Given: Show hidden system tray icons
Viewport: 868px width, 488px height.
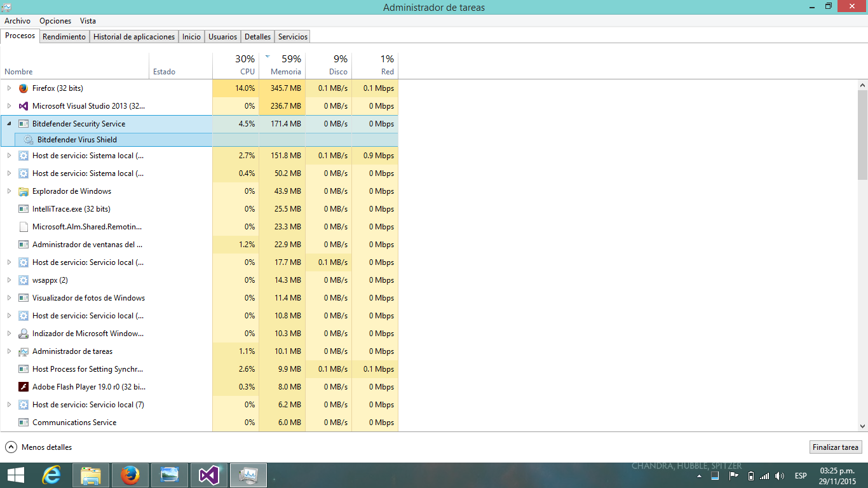Looking at the screenshot, I should (700, 476).
